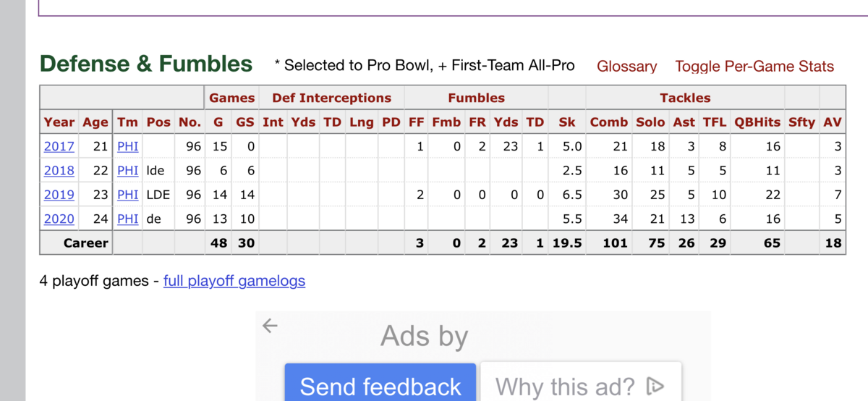The width and height of the screenshot is (868, 401).
Task: Click the PHI team link for 2017
Action: [128, 146]
